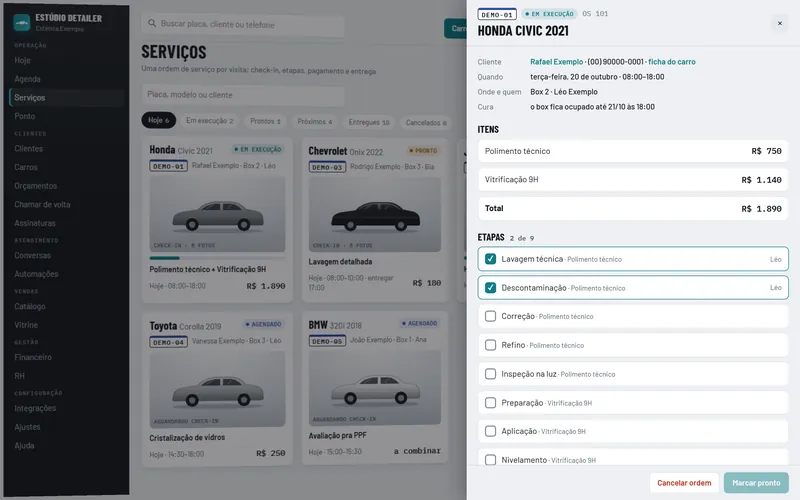Click the AGENDADO badge on BMW card

pos(419,323)
